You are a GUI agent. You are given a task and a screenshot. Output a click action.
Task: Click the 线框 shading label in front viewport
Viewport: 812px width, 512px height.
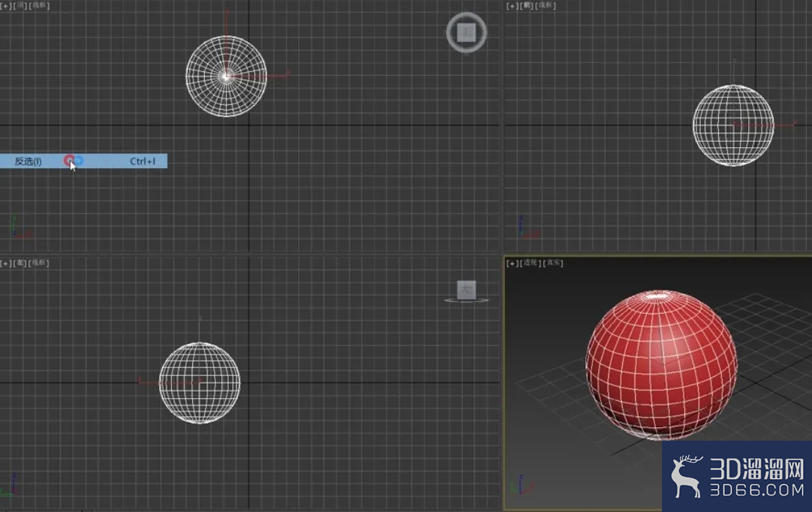click(546, 6)
